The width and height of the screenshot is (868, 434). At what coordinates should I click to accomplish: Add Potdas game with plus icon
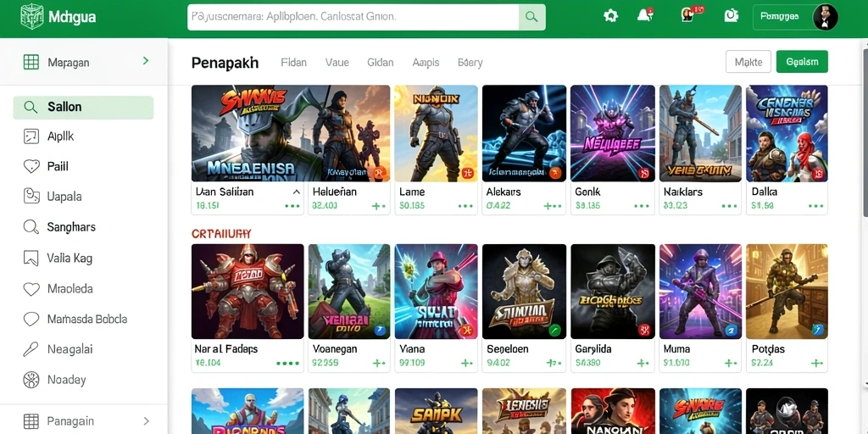click(x=816, y=363)
